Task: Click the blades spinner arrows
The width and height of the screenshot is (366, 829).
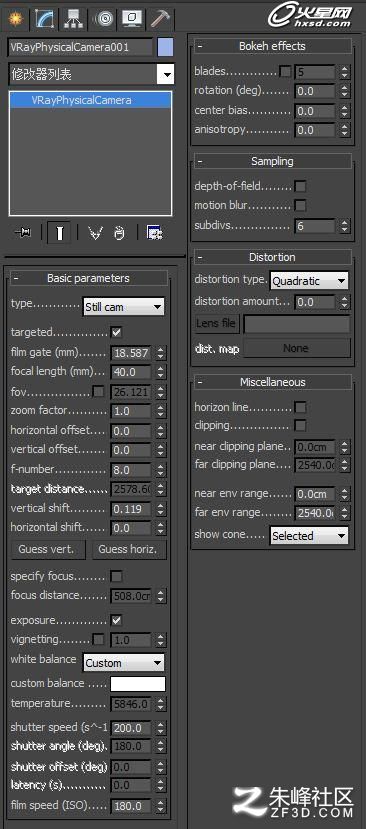Action: coord(344,71)
